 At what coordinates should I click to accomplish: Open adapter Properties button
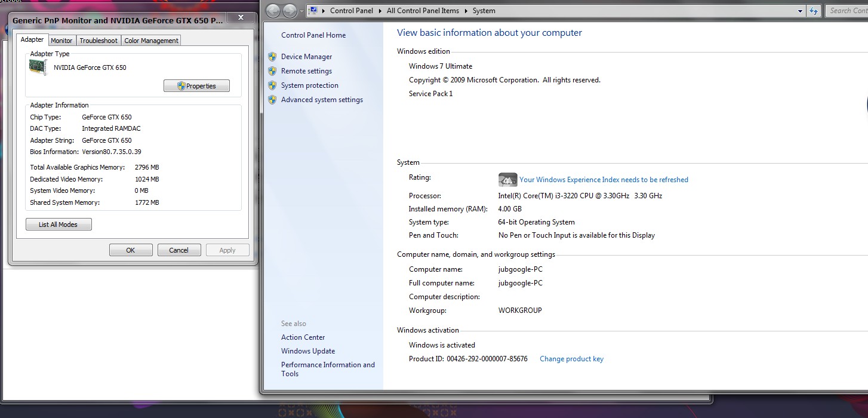196,86
